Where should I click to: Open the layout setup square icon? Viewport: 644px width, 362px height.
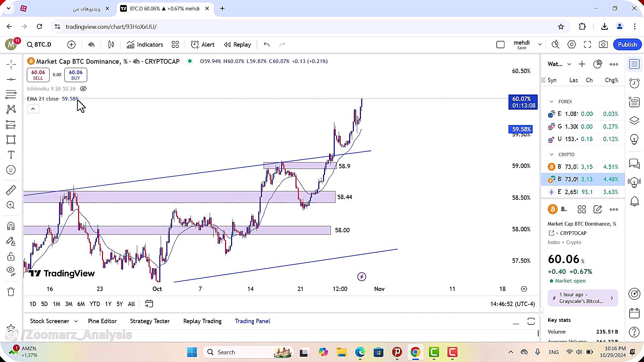[500, 45]
